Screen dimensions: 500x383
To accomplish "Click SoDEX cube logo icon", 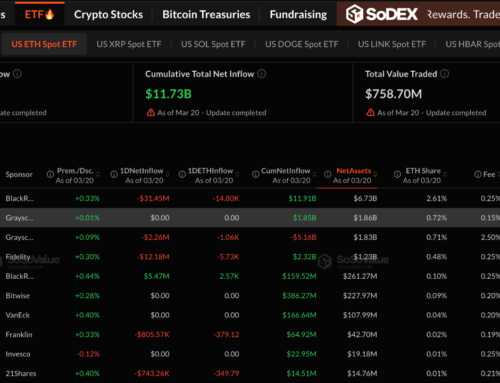I will [x=354, y=14].
